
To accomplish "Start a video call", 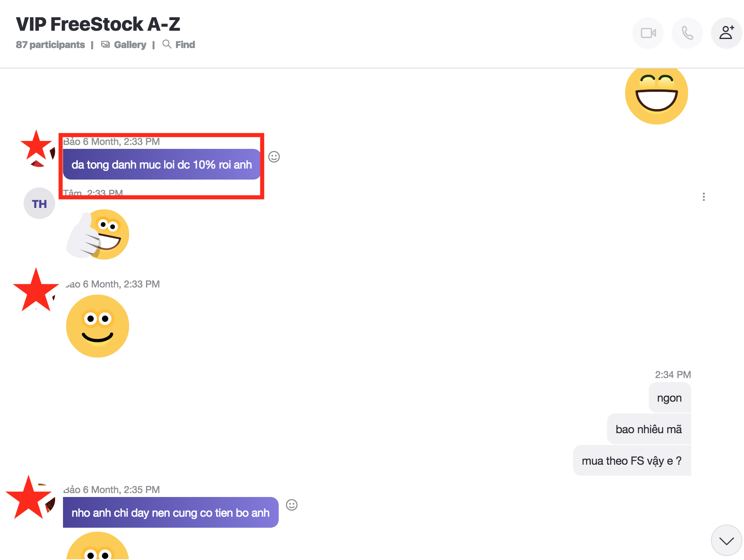I will (648, 33).
